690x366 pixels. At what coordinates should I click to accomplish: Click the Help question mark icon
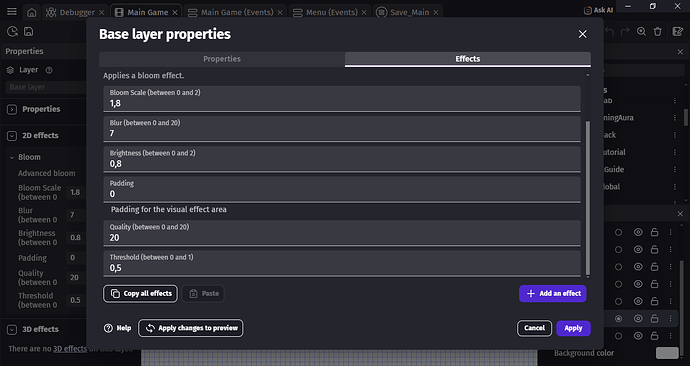(108, 328)
